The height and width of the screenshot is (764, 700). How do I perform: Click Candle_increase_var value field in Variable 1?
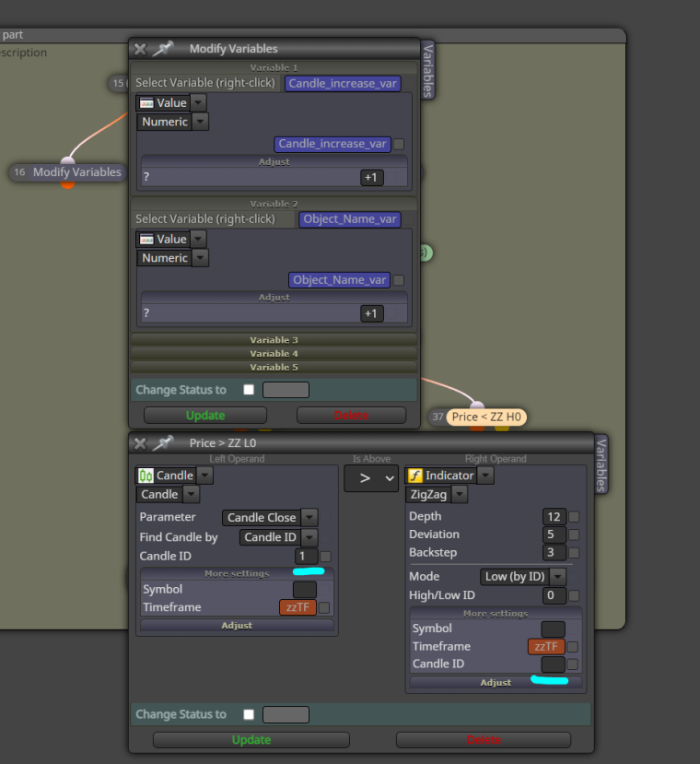click(332, 144)
